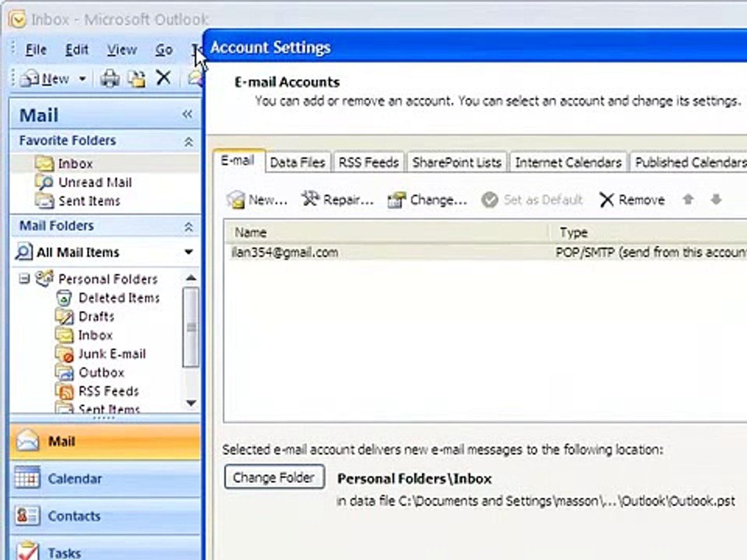Screen dimensions: 747x560
Task: Select the E-mail tab in Account Settings
Action: click(238, 161)
